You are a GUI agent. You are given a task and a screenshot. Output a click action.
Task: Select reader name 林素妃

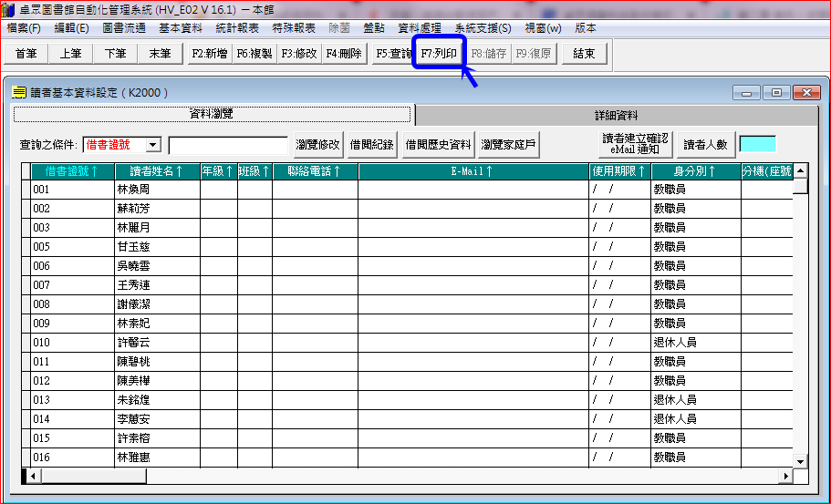pos(133,324)
